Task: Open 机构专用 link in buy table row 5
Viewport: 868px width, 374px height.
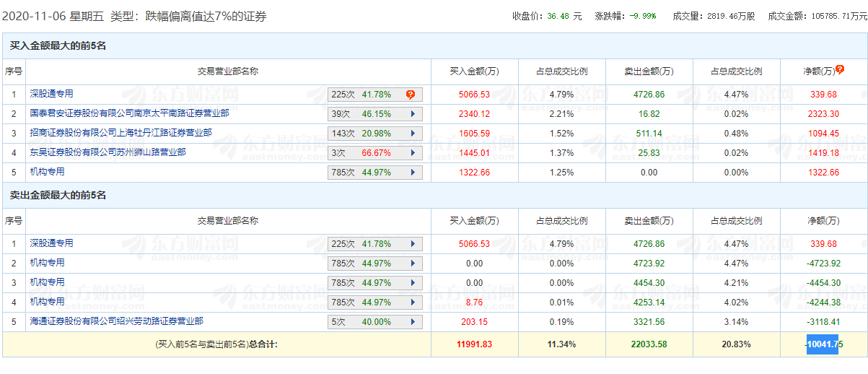Action: coord(47,172)
